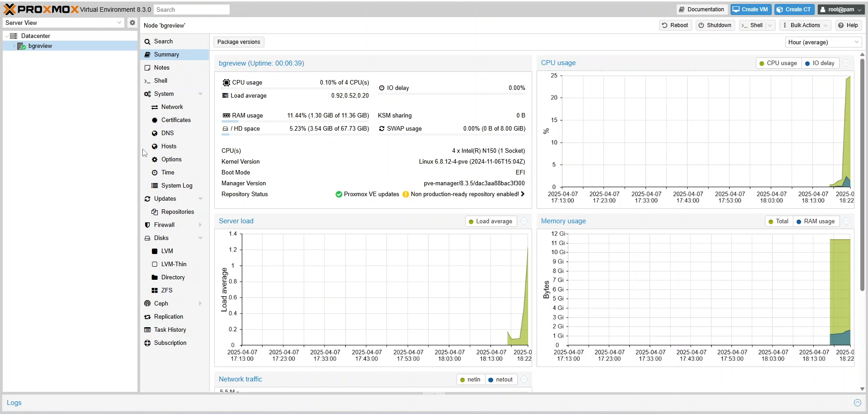The image size is (868, 414).
Task: Toggle netout series in legend
Action: [x=501, y=380]
